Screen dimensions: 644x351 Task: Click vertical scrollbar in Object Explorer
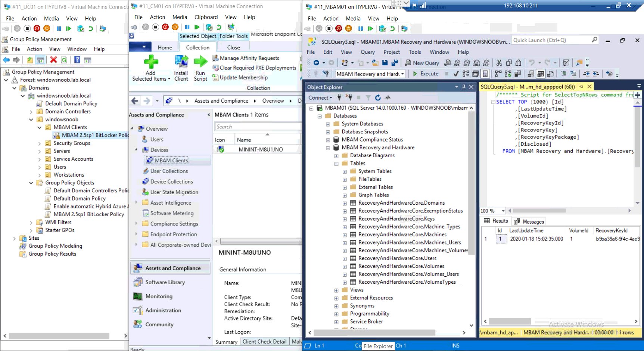(471, 183)
